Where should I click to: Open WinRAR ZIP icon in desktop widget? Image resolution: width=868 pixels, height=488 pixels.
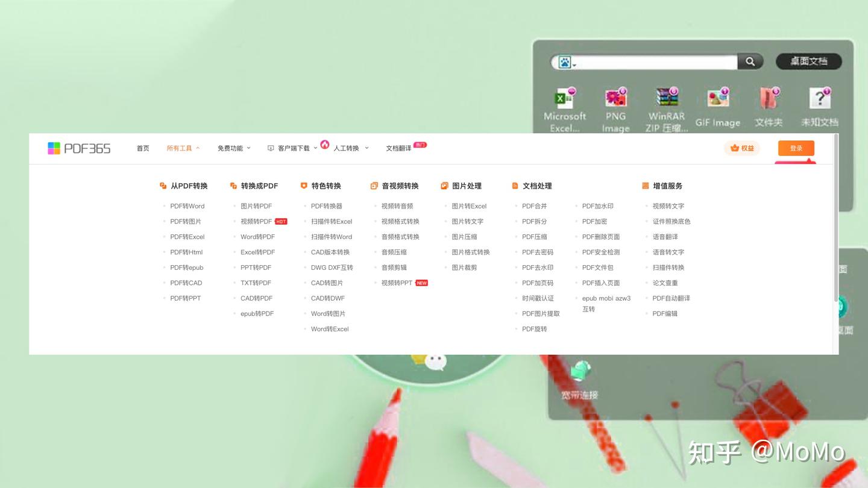667,98
